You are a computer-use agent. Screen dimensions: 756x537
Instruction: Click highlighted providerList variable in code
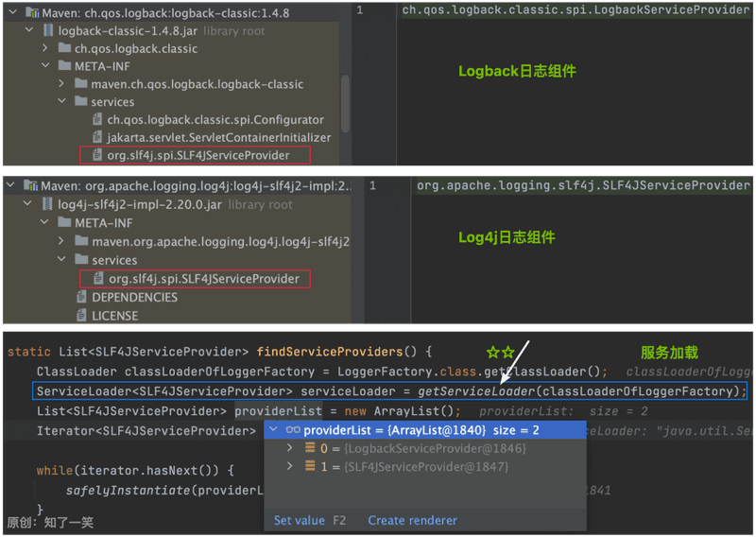(x=278, y=411)
